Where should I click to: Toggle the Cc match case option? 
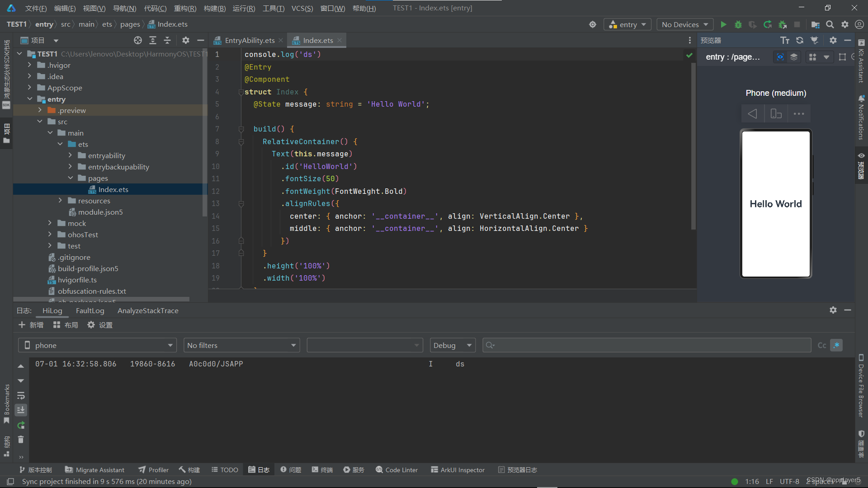(822, 345)
